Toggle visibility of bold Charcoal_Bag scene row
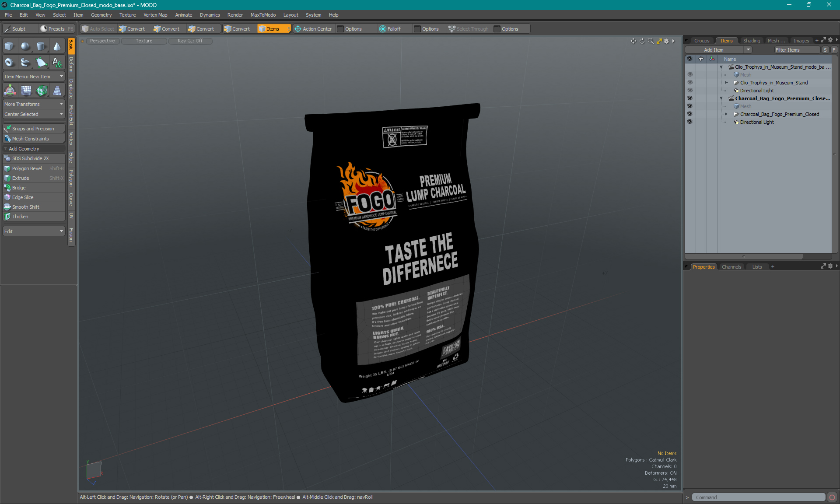840x504 pixels. click(689, 98)
